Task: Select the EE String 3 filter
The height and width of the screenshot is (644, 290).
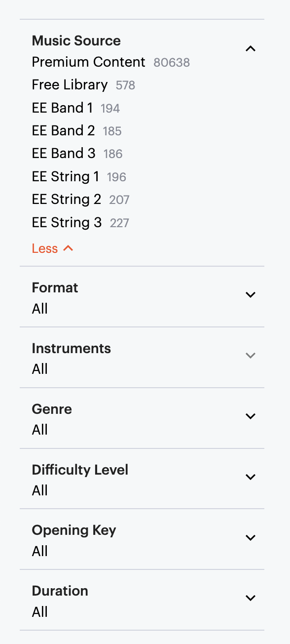Action: pyautogui.click(x=66, y=222)
